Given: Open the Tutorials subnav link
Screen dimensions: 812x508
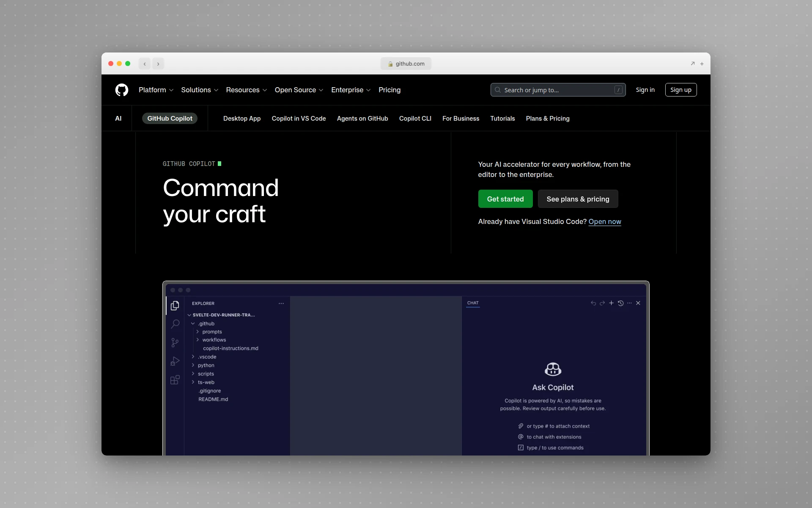Looking at the screenshot, I should 502,119.
